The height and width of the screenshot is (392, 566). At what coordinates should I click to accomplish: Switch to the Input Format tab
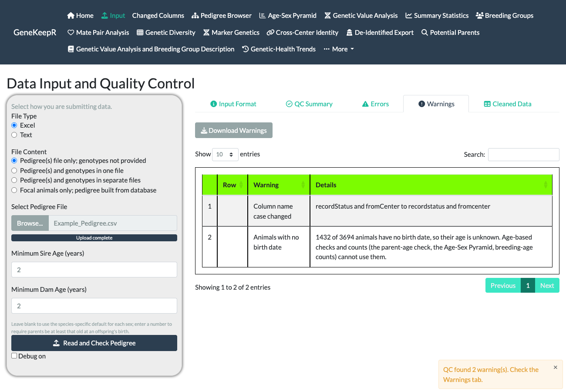[233, 104]
